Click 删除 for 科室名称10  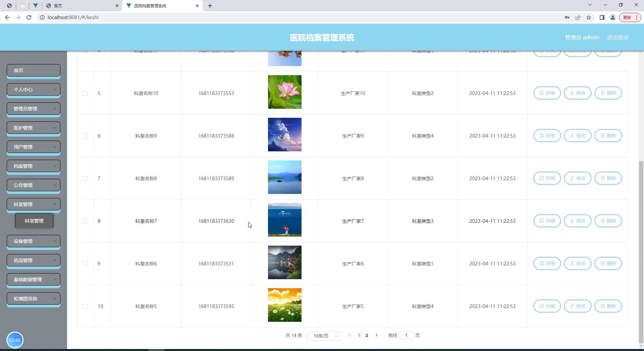click(x=608, y=93)
